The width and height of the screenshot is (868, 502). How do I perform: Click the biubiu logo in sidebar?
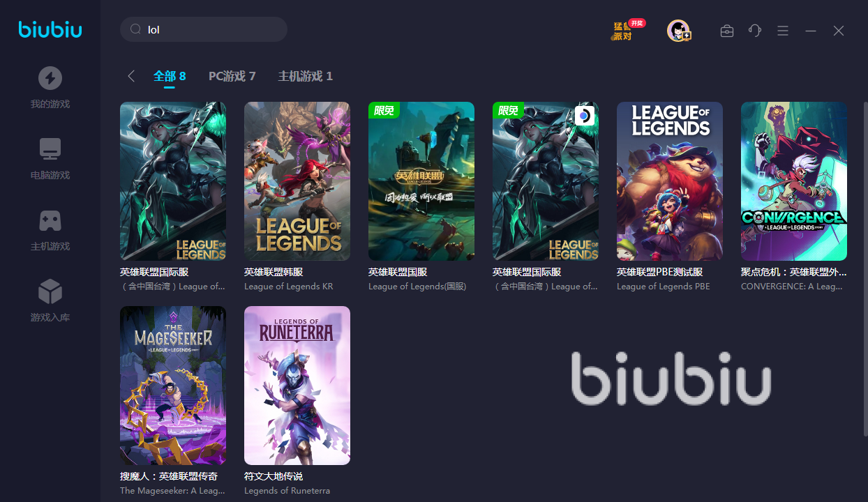[50, 29]
